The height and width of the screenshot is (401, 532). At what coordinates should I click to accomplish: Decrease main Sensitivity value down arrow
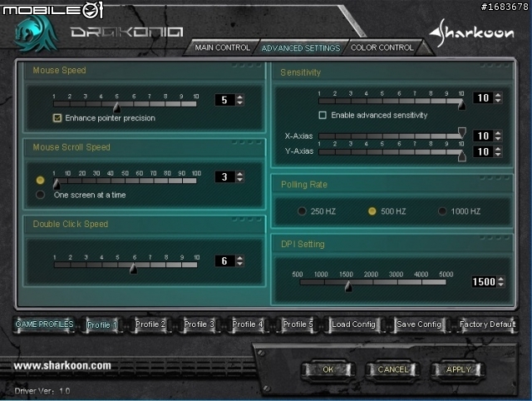[x=498, y=101]
